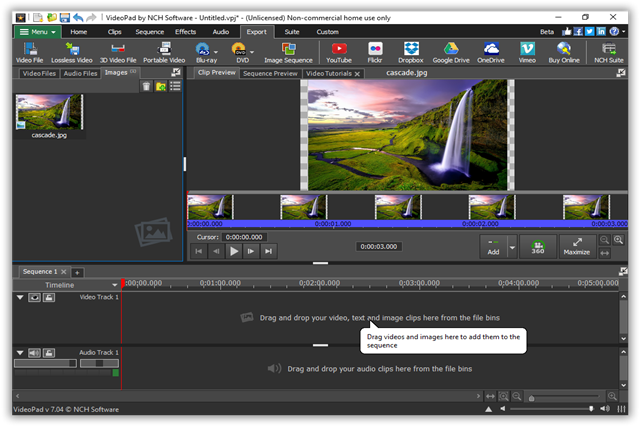Choose the Dropbox upload icon
The height and width of the screenshot is (426, 640).
[411, 53]
